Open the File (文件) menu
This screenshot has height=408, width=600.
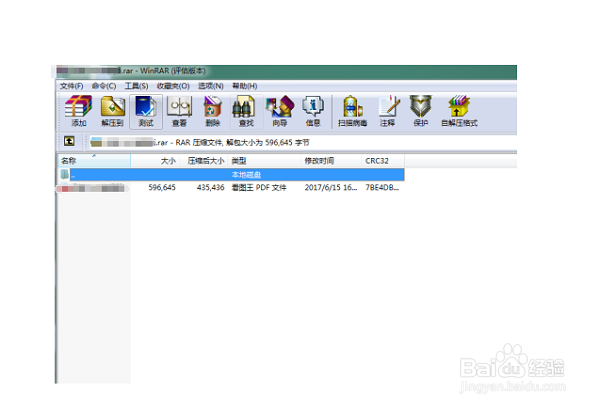(72, 86)
